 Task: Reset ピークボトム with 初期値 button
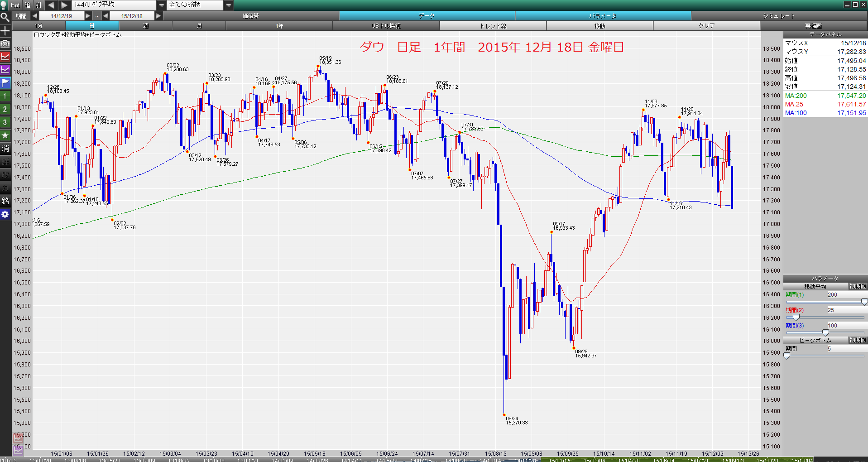[x=858, y=340]
